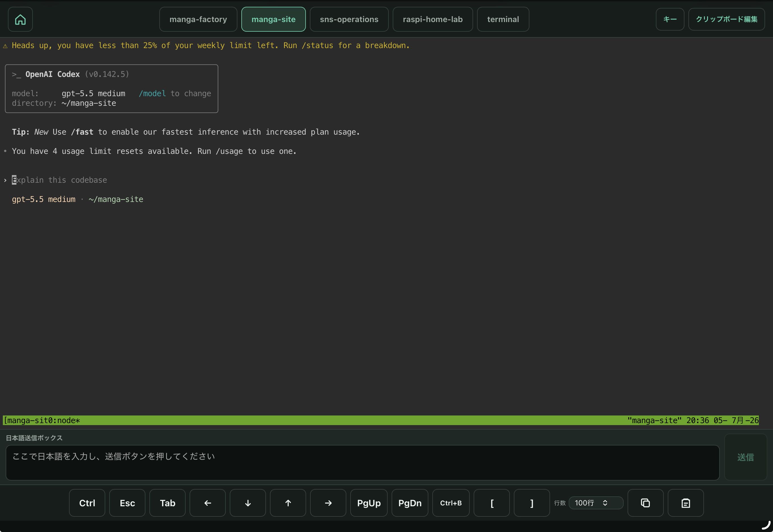The height and width of the screenshot is (532, 773).
Task: Click the '~/manga-site' directory value
Action: tap(89, 103)
